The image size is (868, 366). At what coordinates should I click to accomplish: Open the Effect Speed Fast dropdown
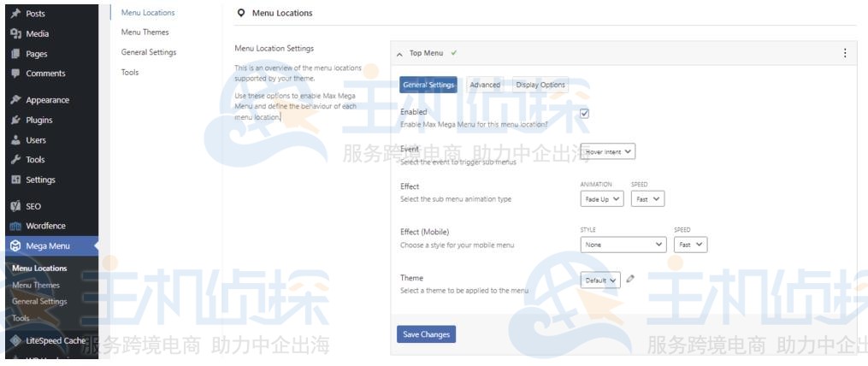click(647, 199)
